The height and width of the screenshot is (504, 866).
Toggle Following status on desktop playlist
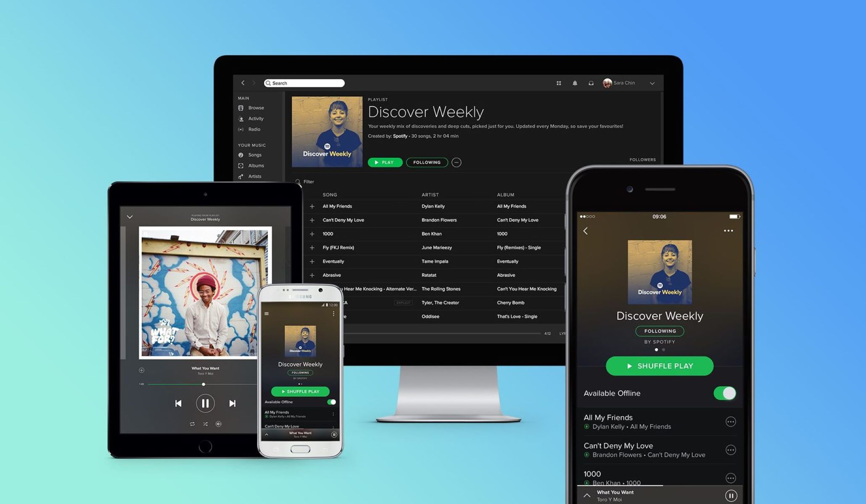pyautogui.click(x=426, y=162)
